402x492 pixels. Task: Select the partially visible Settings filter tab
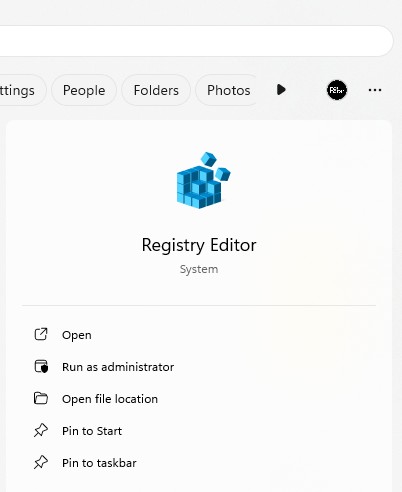pos(22,90)
